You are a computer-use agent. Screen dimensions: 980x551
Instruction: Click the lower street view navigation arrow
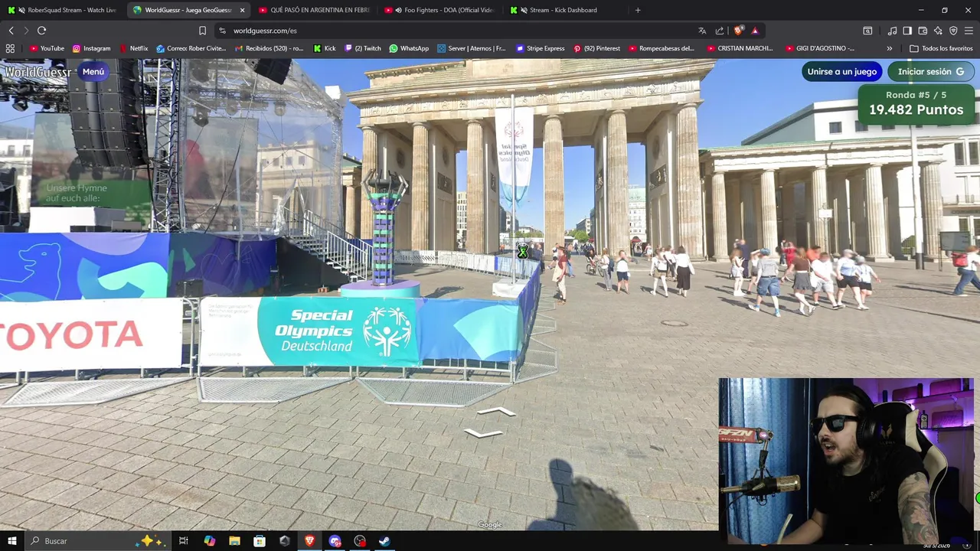(x=483, y=434)
